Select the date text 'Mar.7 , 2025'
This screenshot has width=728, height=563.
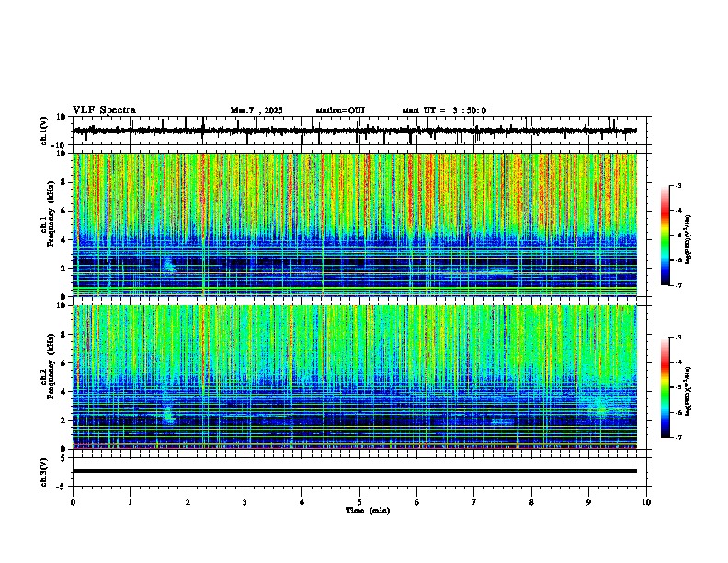256,110
